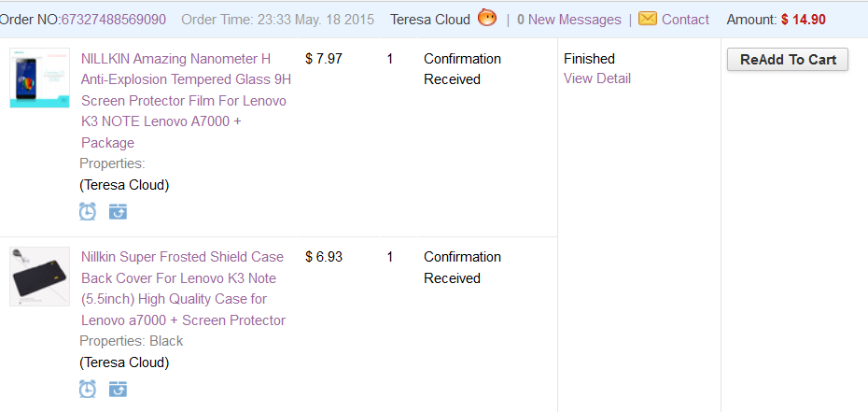Click the alarm clock icon under Frosted Shield Case
Image resolution: width=868 pixels, height=412 pixels.
click(x=88, y=390)
